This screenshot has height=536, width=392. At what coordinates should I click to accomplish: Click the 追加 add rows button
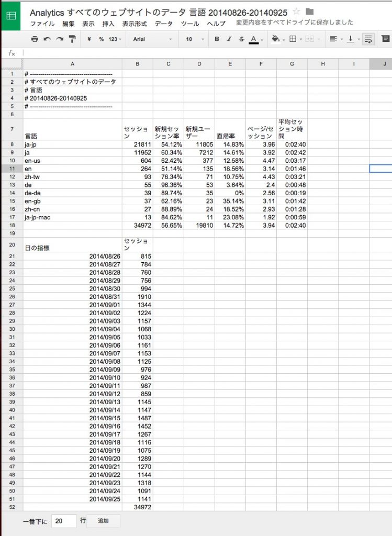[103, 521]
